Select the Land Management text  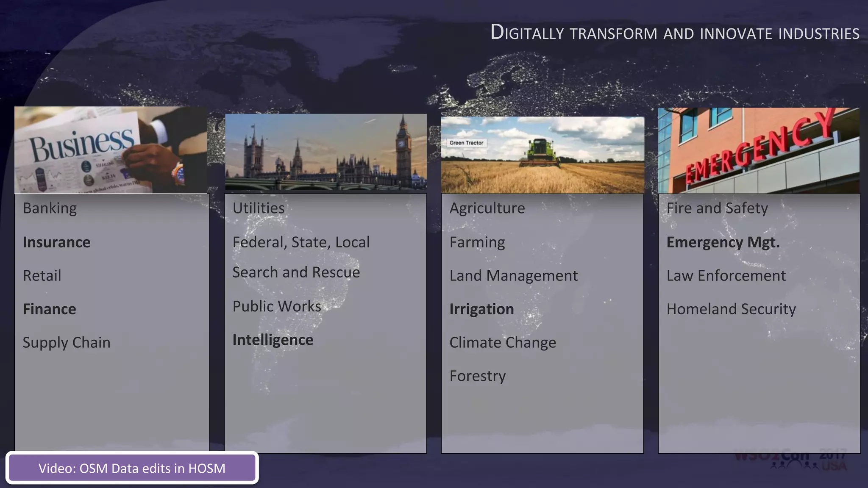coord(513,276)
